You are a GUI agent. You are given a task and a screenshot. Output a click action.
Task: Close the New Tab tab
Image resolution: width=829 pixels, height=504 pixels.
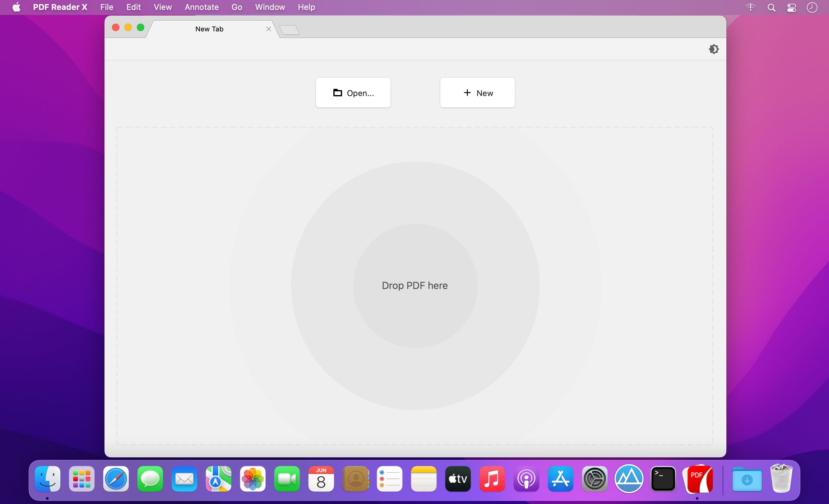(x=268, y=29)
